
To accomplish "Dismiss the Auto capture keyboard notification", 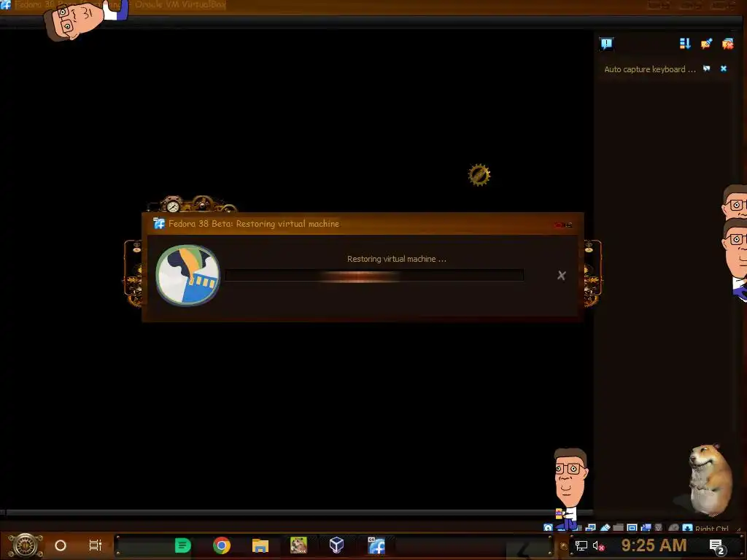I will tap(724, 69).
